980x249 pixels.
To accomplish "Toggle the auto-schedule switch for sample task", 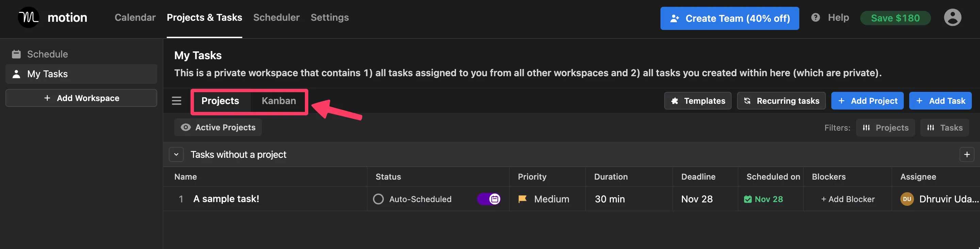I will (489, 199).
